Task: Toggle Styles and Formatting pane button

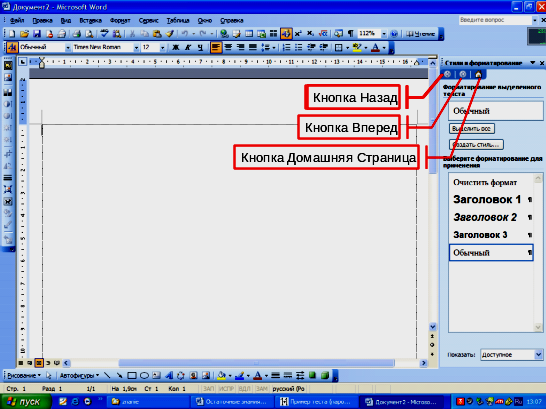Action: [12, 47]
